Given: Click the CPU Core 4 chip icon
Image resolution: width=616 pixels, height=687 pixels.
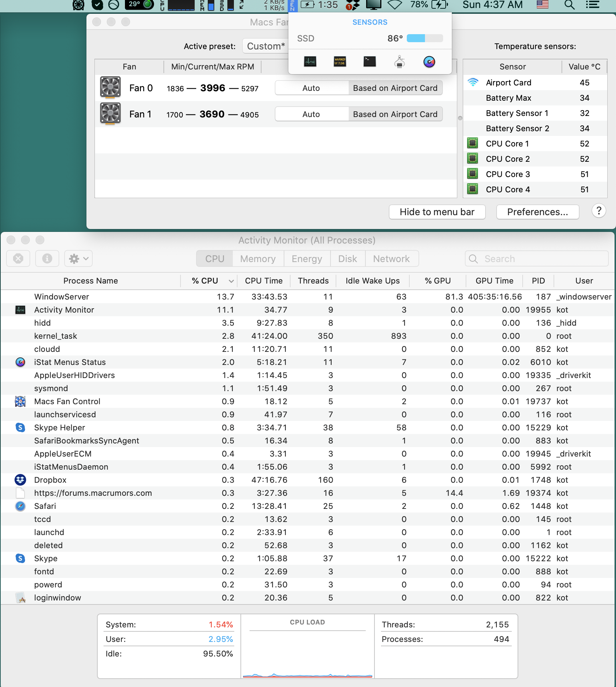Looking at the screenshot, I should 473,189.
